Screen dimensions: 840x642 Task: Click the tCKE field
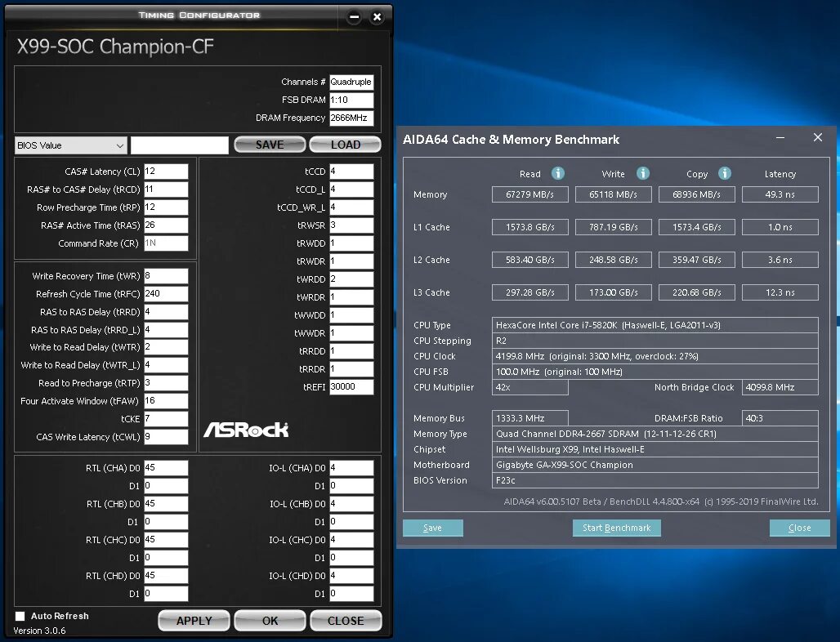166,419
